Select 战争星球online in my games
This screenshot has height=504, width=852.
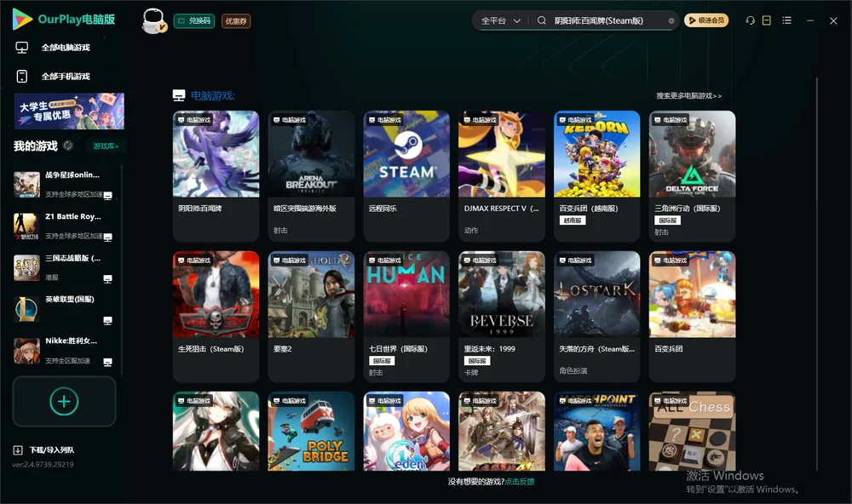tap(64, 185)
